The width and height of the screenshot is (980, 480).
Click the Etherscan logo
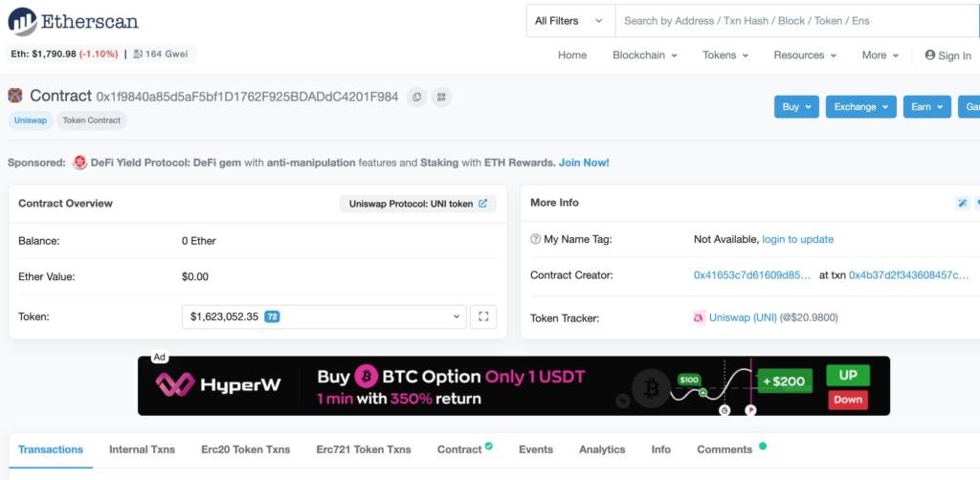click(x=73, y=22)
